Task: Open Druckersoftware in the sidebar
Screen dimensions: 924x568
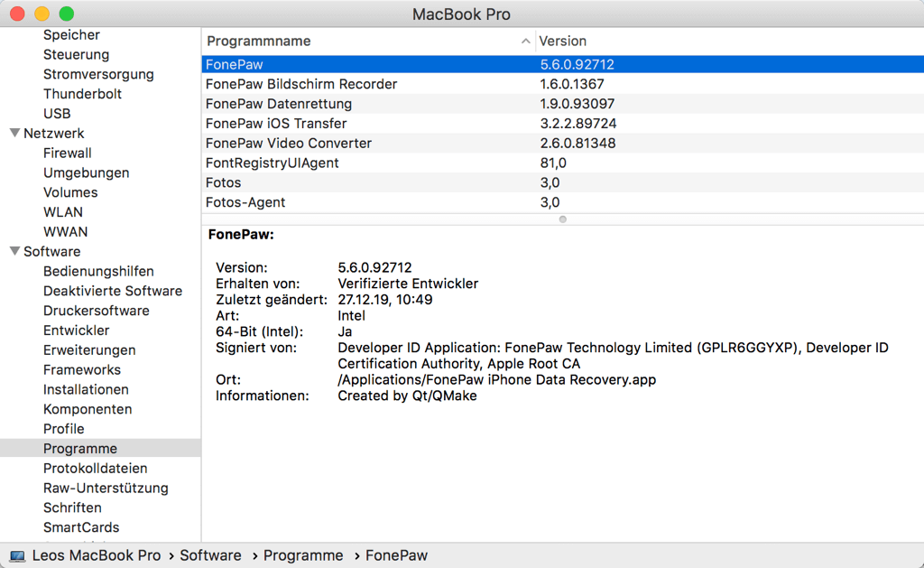Action: point(96,311)
